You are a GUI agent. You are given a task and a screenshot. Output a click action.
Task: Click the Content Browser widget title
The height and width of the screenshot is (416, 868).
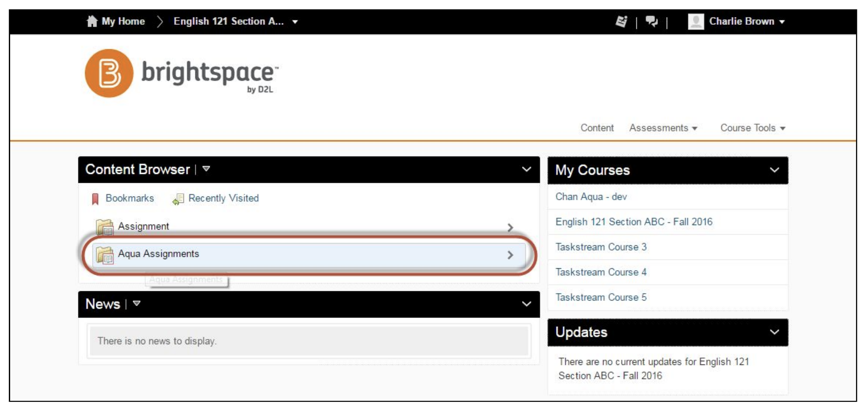pos(137,169)
